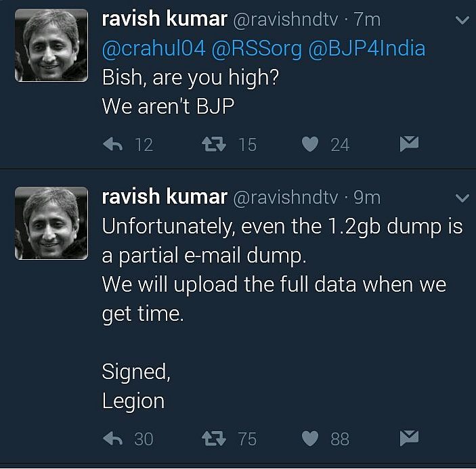View profile photo on the second tweet
The width and height of the screenshot is (476, 469).
[51, 223]
